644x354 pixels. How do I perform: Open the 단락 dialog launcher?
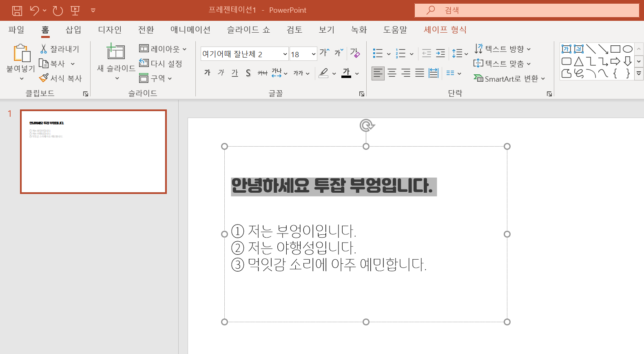click(x=549, y=94)
